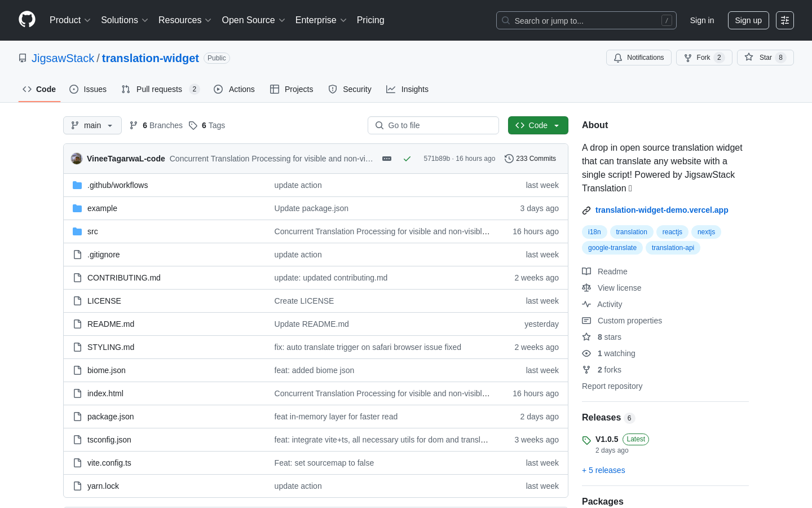Image resolution: width=812 pixels, height=508 pixels.
Task: Select the google-translate topic tag
Action: [x=612, y=248]
